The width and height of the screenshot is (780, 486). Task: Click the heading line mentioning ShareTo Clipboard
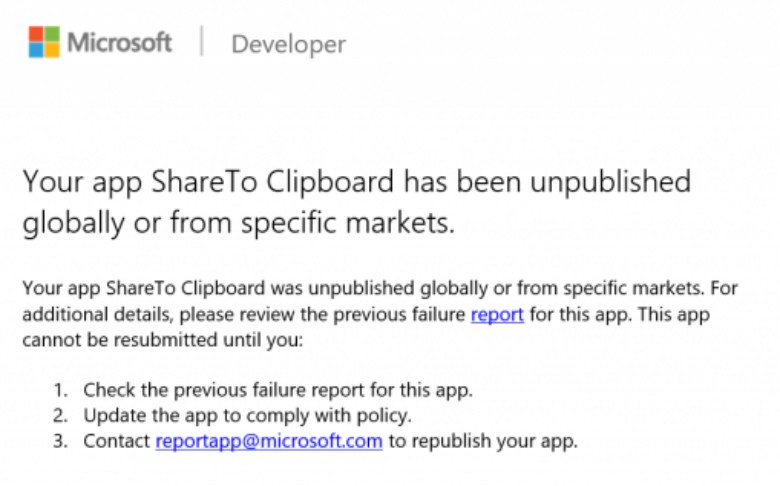tap(356, 182)
